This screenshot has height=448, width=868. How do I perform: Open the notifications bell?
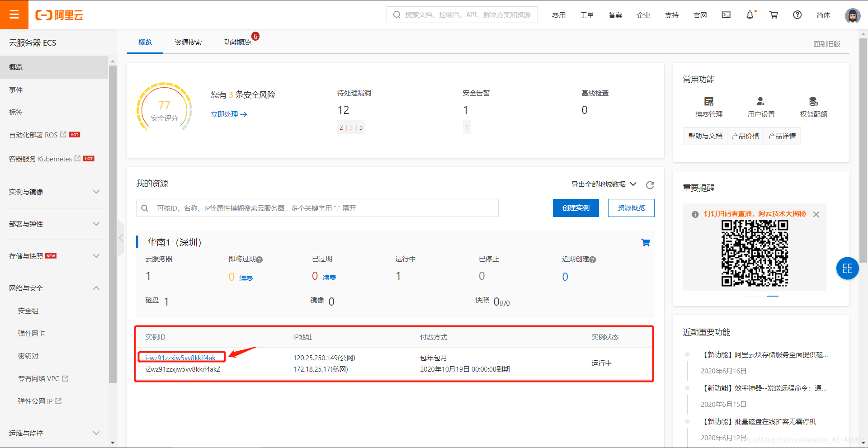[750, 15]
